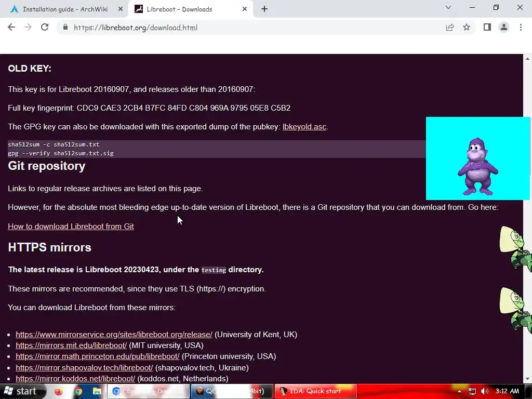Open the Princeton math mirror link
Viewport: 532px width, 399px height.
click(x=98, y=356)
